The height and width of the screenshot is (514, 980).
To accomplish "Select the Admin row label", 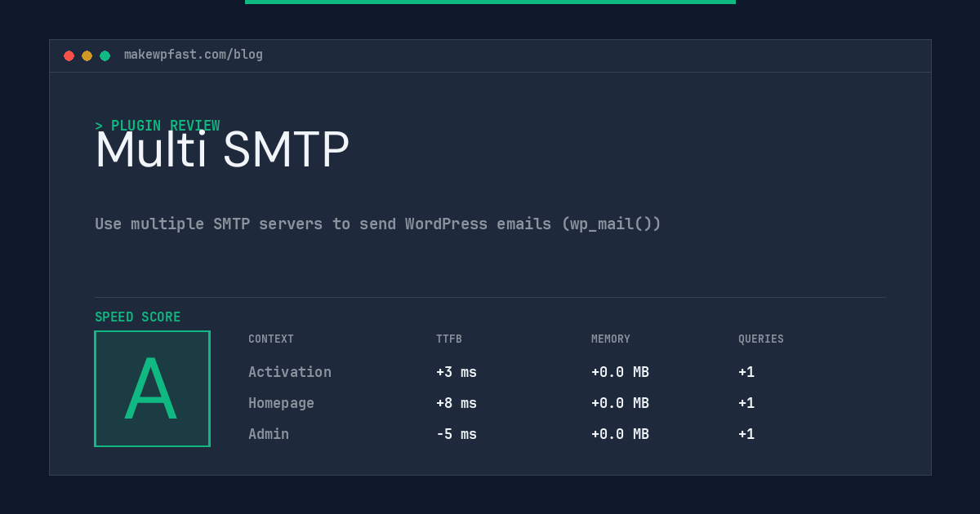I will click(x=269, y=434).
